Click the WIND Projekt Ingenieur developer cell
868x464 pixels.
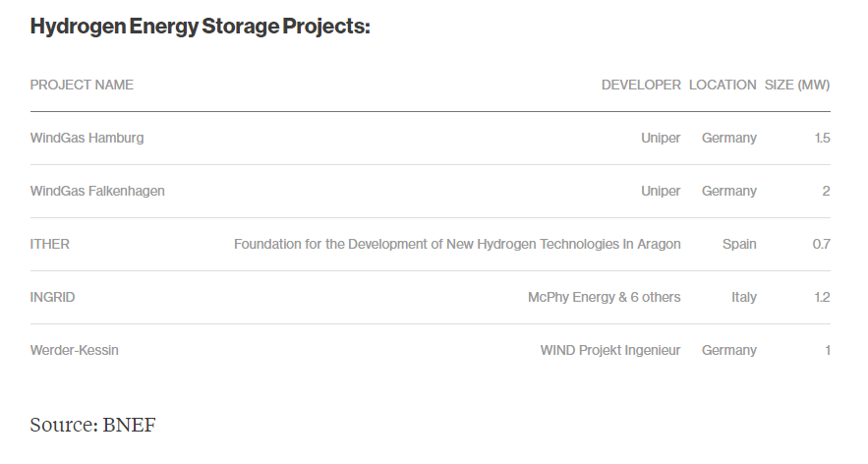610,350
